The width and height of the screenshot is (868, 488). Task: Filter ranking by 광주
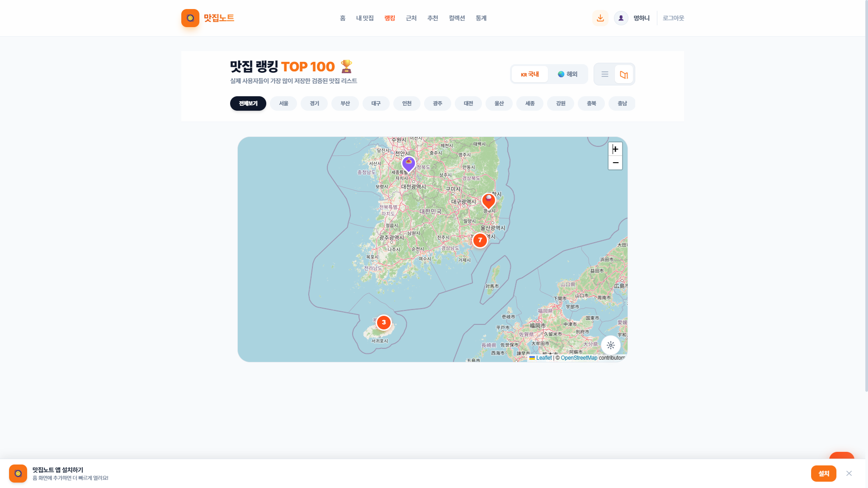(x=438, y=103)
